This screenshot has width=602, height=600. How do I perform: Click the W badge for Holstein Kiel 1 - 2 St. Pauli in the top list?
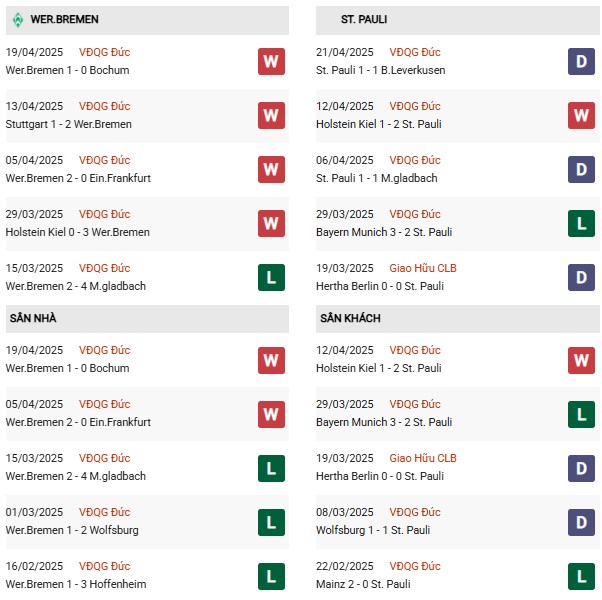(581, 115)
